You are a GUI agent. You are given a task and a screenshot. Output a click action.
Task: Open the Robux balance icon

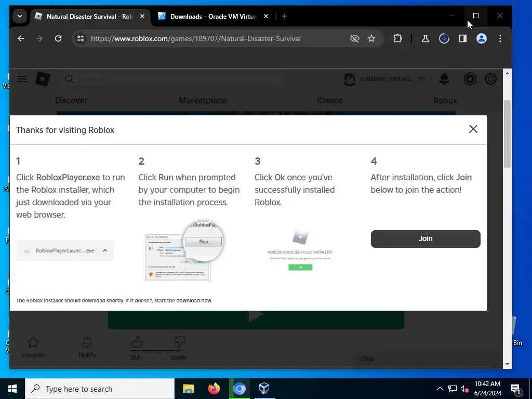(470, 79)
